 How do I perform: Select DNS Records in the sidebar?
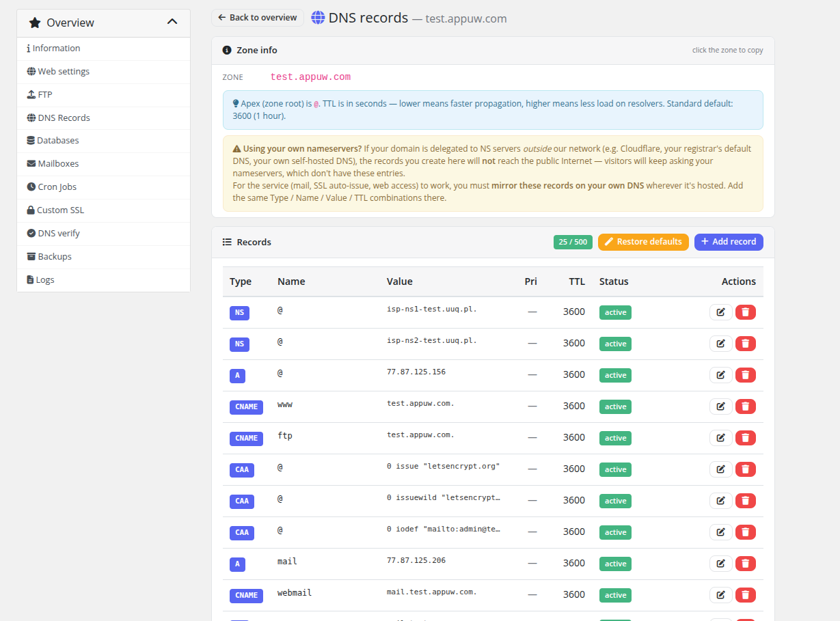[x=103, y=118]
